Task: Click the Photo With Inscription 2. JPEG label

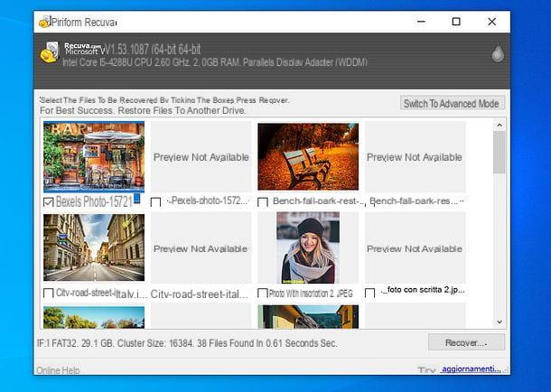Action: coord(311,294)
